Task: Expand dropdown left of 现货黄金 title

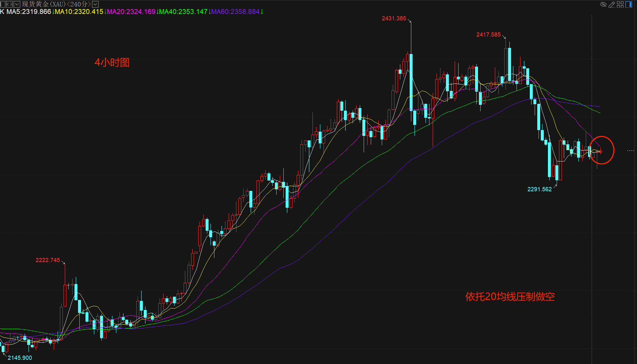Action: [x=17, y=4]
